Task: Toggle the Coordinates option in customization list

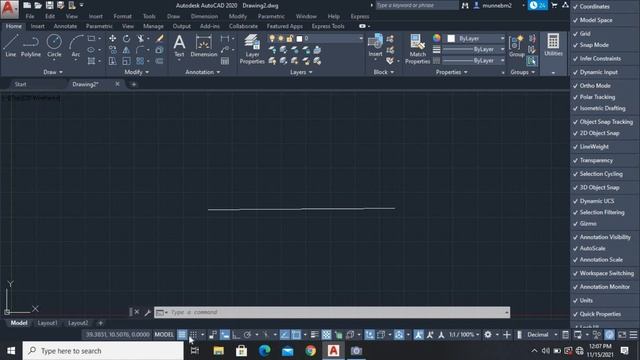Action: (x=605, y=7)
